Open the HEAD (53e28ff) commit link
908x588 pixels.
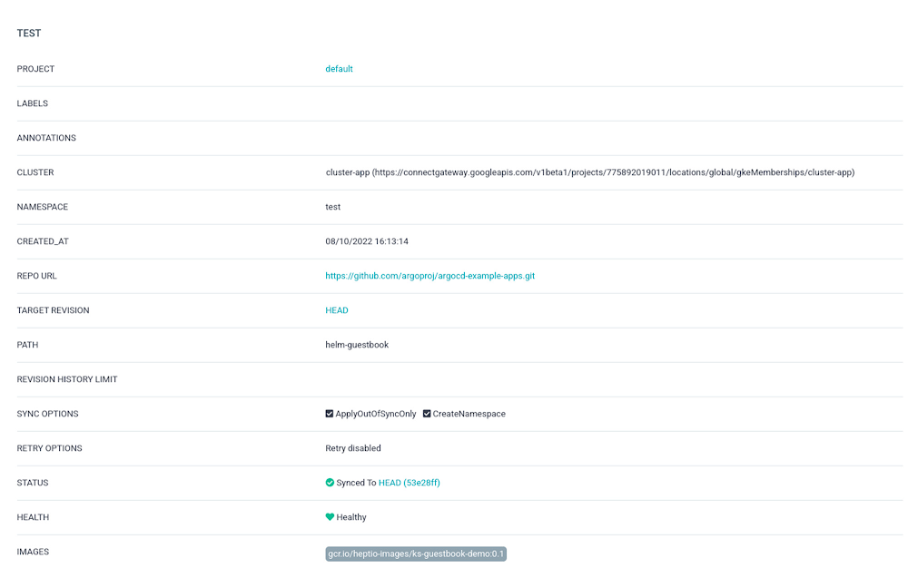409,483
